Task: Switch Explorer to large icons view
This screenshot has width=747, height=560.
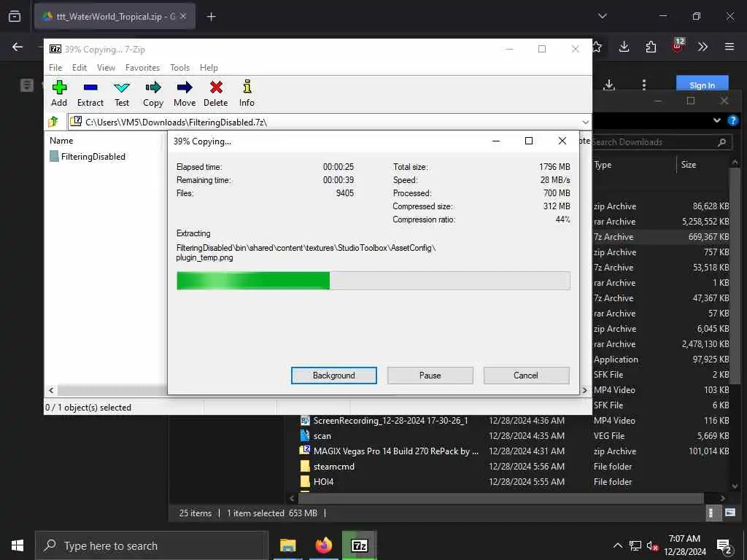Action: [x=729, y=513]
